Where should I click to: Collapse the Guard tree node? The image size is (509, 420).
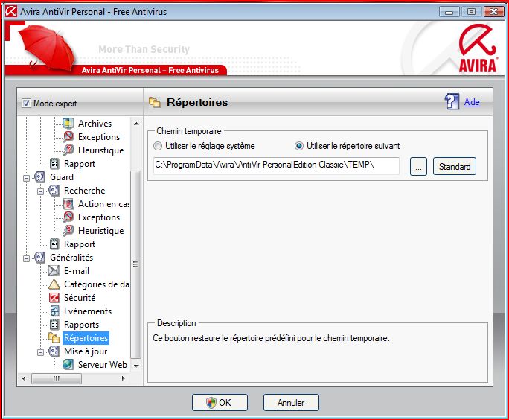27,178
